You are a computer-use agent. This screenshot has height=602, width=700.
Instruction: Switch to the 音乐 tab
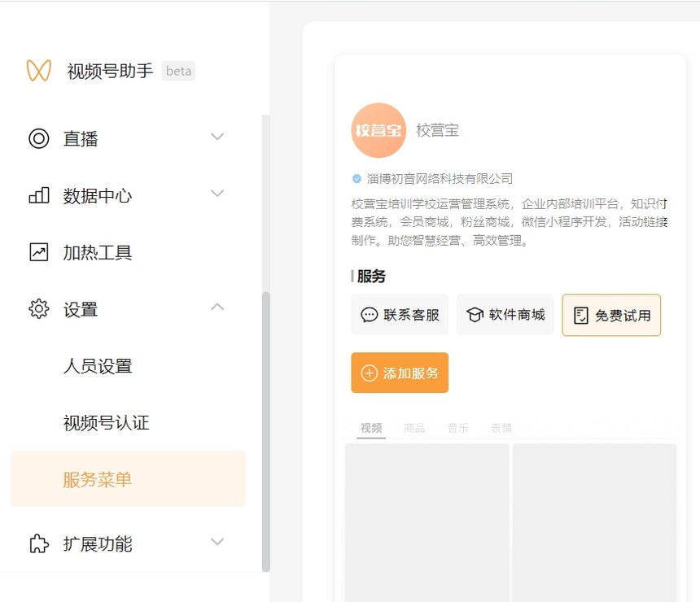[x=458, y=429]
